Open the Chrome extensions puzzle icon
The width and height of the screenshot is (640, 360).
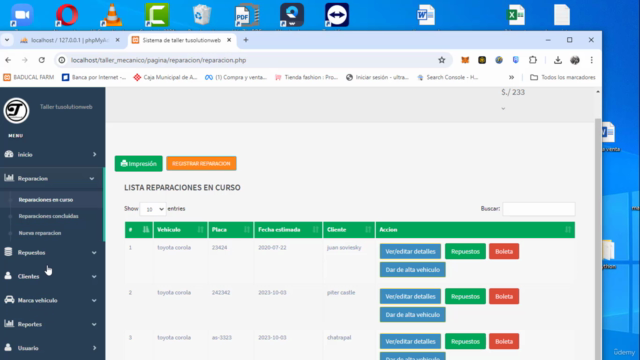pyautogui.click(x=533, y=60)
